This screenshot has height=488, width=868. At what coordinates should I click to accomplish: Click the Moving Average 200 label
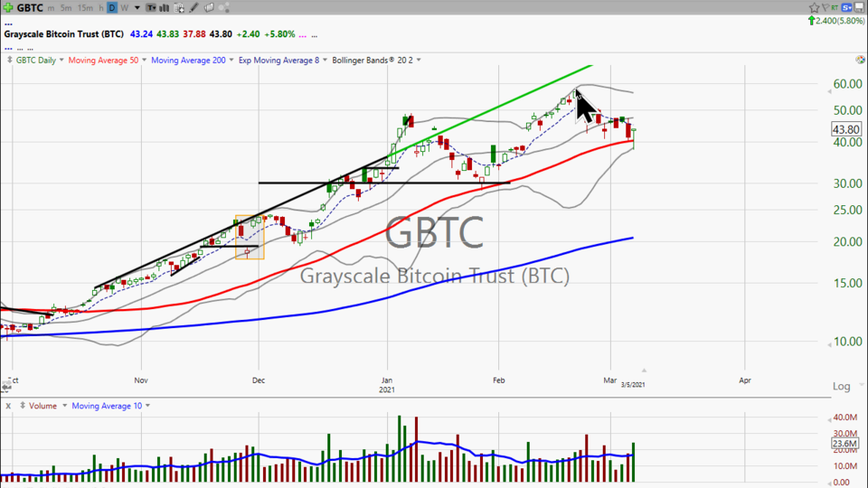click(x=188, y=60)
